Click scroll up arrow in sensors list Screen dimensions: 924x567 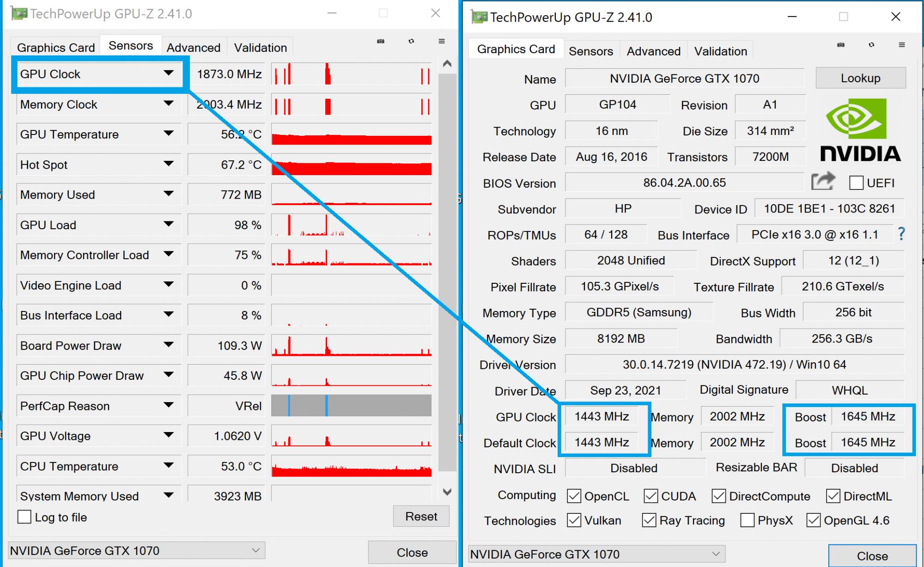[447, 63]
